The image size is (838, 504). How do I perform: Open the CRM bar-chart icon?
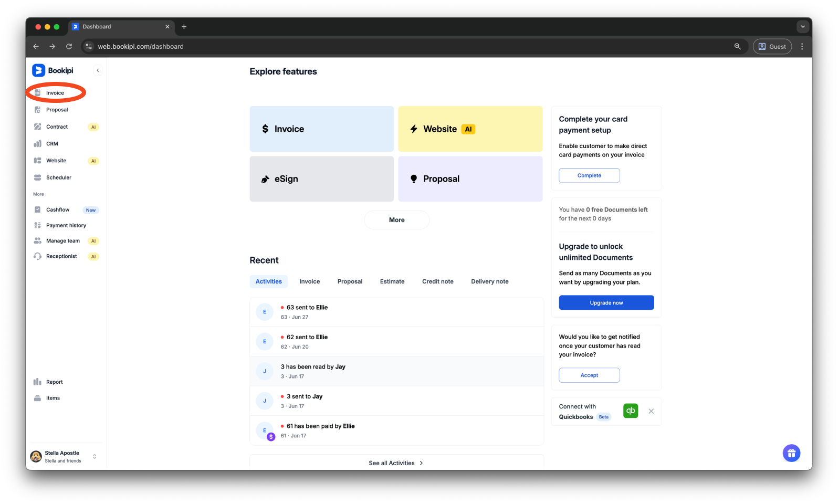click(37, 143)
